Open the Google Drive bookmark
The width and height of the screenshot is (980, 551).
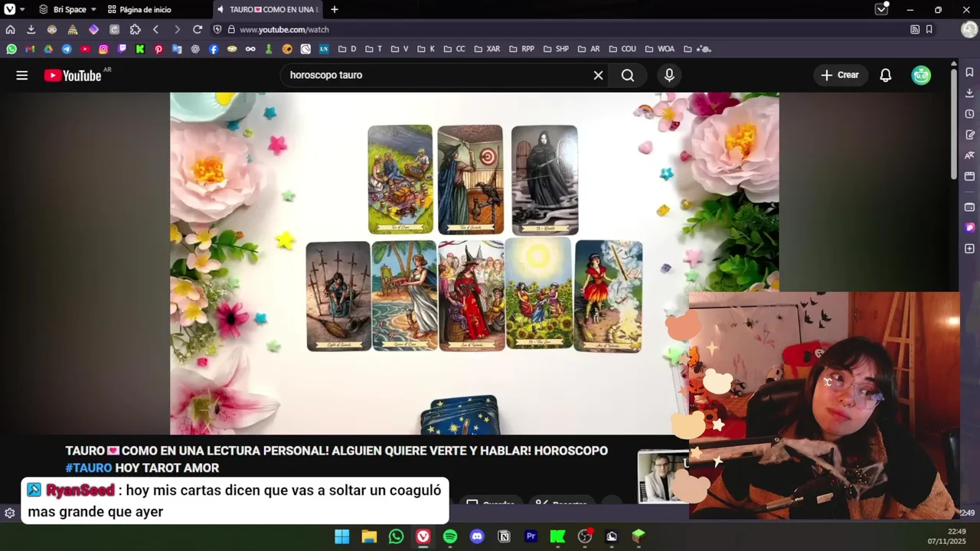coord(48,49)
